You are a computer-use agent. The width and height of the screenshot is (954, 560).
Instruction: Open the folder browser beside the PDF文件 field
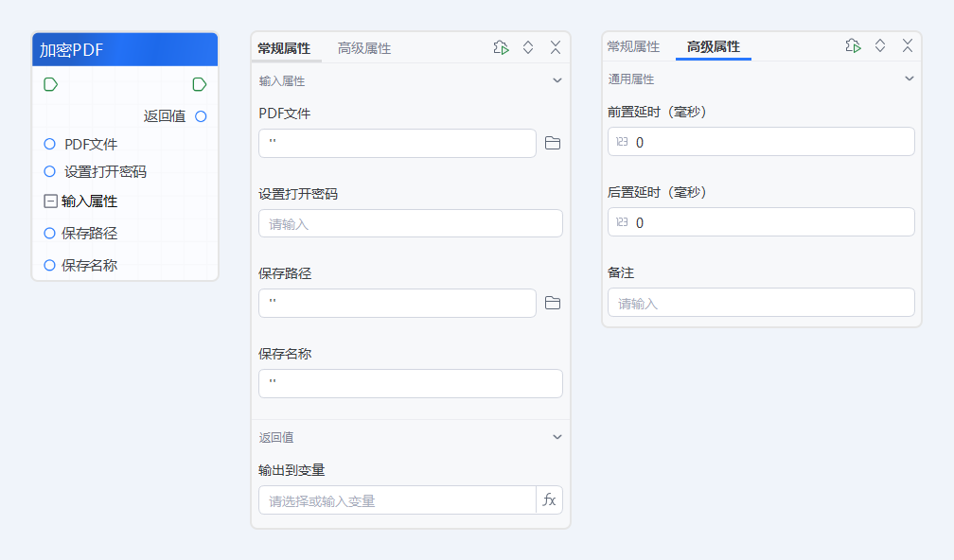553,143
